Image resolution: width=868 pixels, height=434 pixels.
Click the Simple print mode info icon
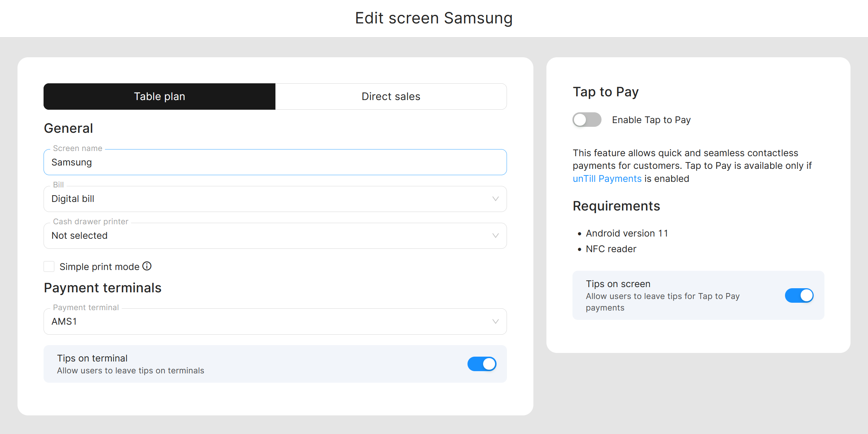(147, 266)
